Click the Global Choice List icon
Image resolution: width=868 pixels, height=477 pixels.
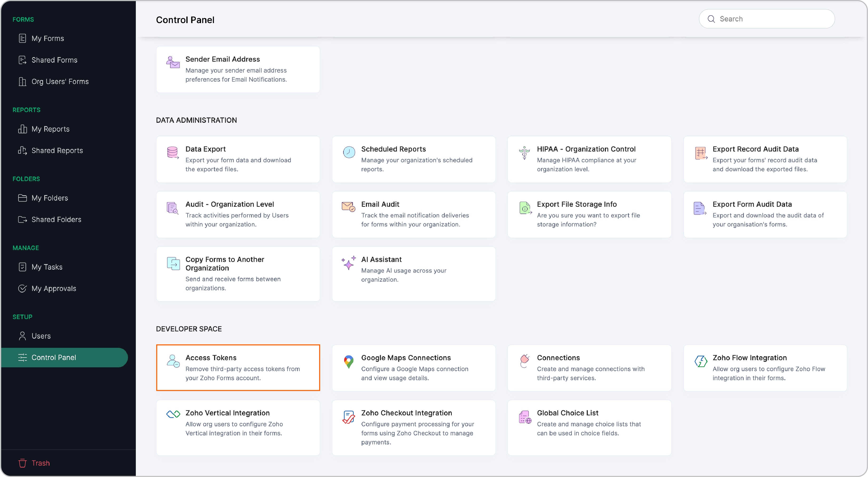(525, 417)
